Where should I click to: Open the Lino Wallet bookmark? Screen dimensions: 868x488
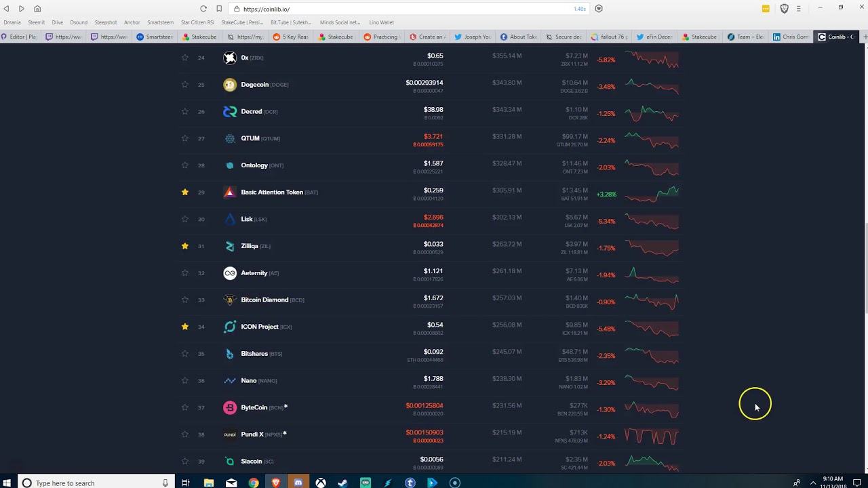tap(381, 22)
